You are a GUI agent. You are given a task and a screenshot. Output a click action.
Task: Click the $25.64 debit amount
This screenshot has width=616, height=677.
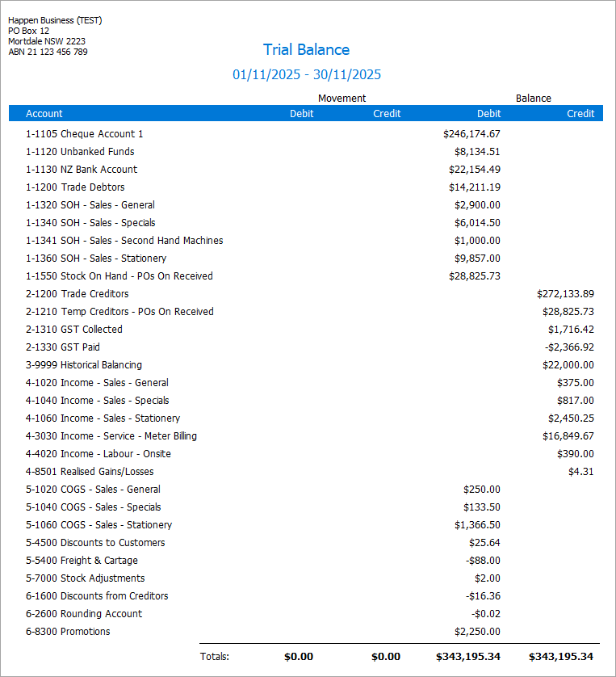tap(484, 542)
